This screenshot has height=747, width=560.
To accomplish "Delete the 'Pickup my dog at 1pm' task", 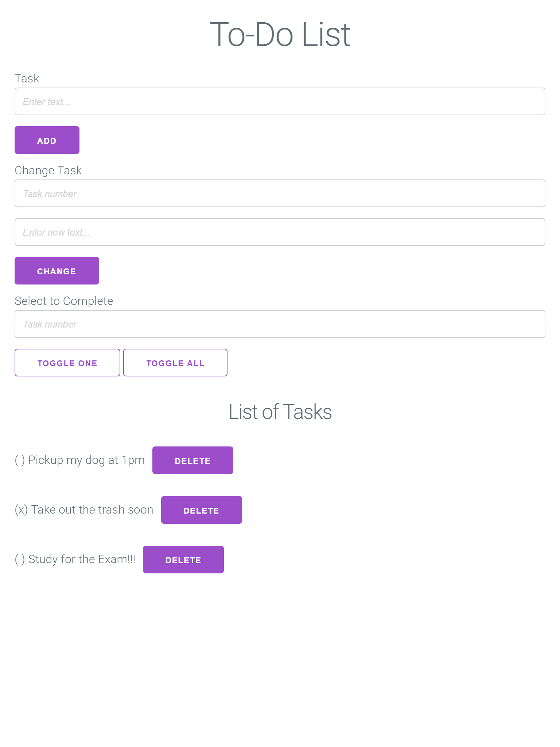I will click(192, 460).
